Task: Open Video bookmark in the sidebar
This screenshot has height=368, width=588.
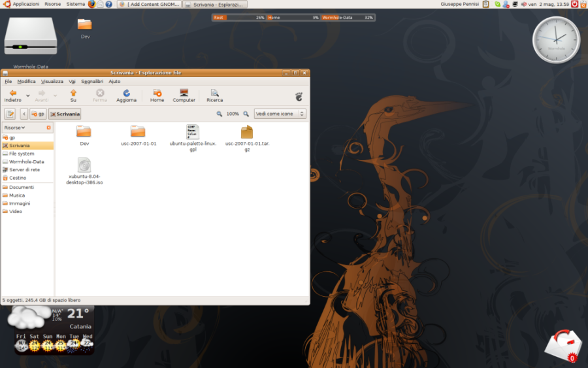Action: pos(27,212)
